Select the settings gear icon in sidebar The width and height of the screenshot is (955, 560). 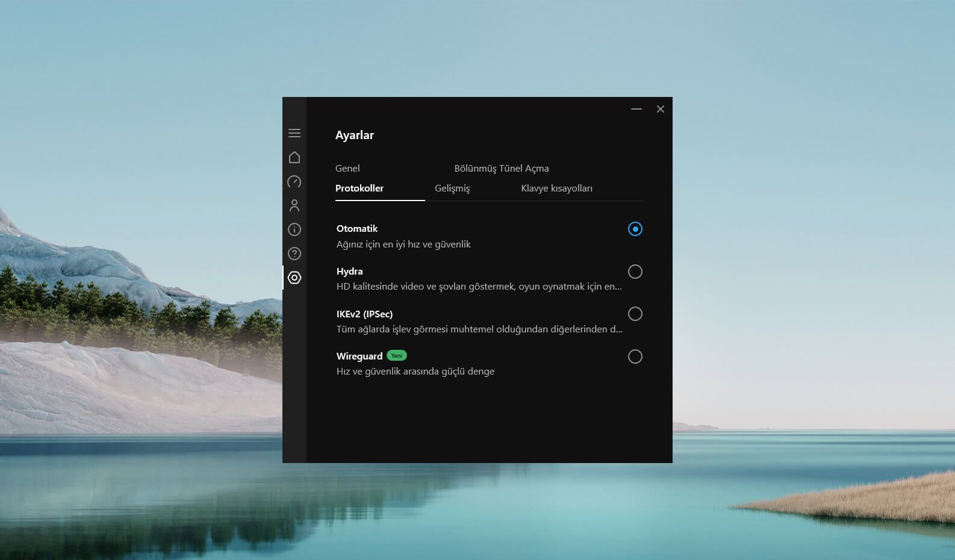294,278
